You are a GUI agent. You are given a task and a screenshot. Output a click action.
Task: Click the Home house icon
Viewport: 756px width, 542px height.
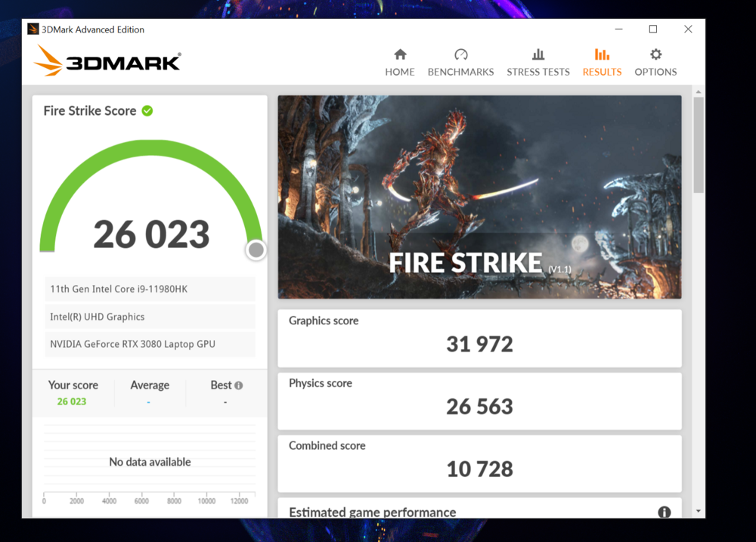[x=400, y=54]
